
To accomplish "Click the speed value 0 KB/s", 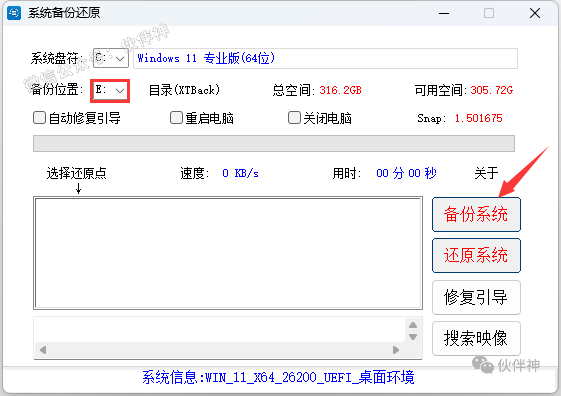I will 240,173.
